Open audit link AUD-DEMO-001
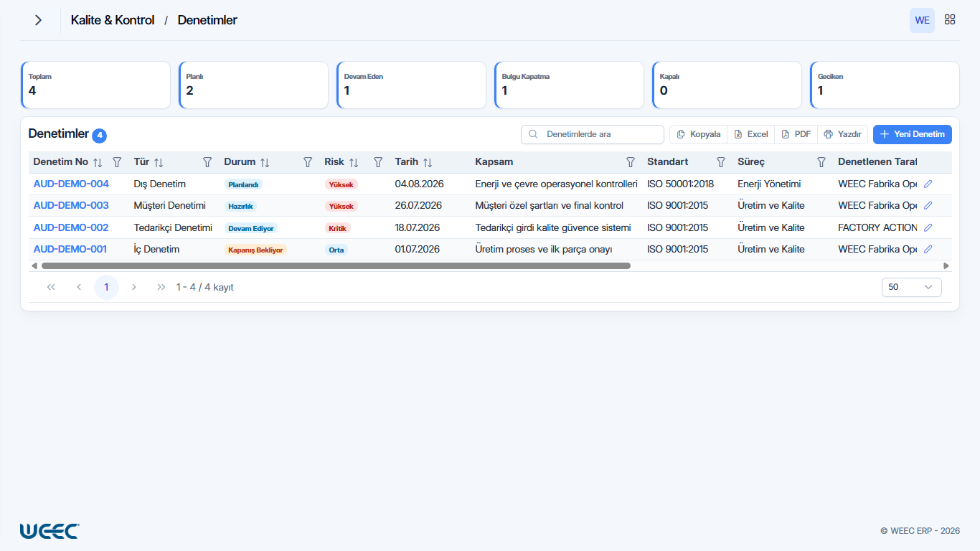This screenshot has width=980, height=551. pos(70,250)
